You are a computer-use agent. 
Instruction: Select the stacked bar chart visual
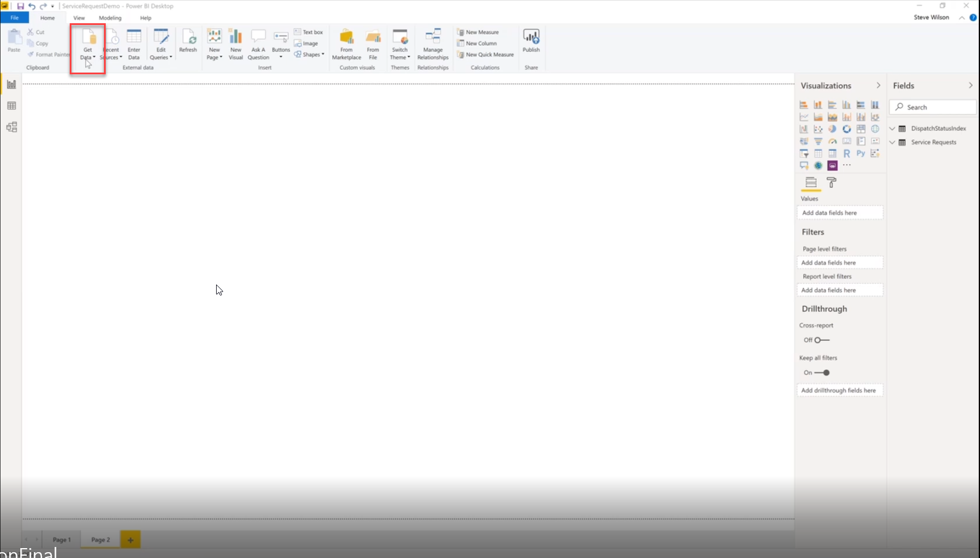(804, 105)
